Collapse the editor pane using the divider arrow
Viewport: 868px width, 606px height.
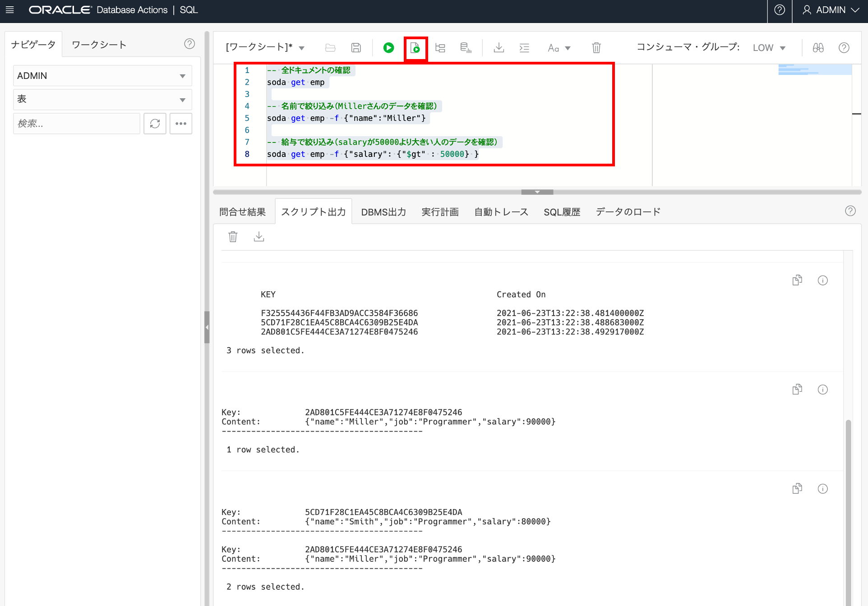pyautogui.click(x=537, y=192)
